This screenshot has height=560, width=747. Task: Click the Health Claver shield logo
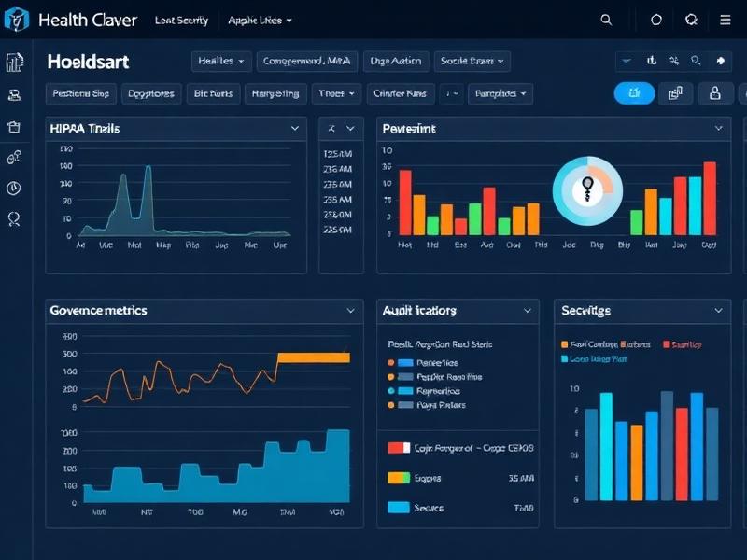(x=17, y=20)
